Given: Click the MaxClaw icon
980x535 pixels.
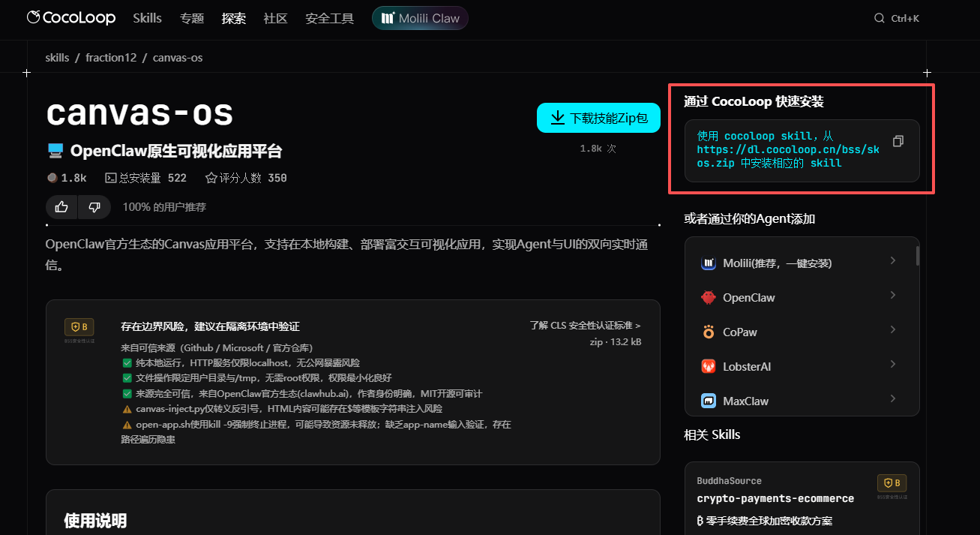Looking at the screenshot, I should 709,401.
